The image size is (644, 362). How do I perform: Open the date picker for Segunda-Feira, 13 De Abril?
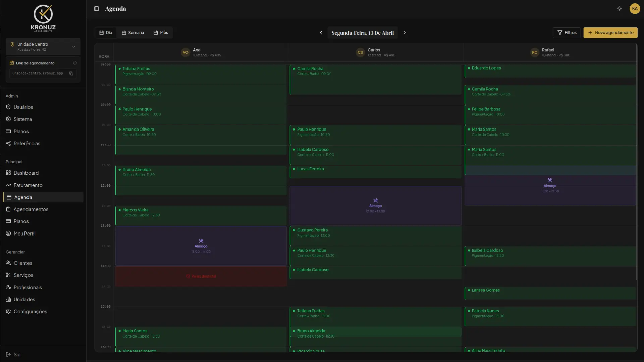[362, 33]
